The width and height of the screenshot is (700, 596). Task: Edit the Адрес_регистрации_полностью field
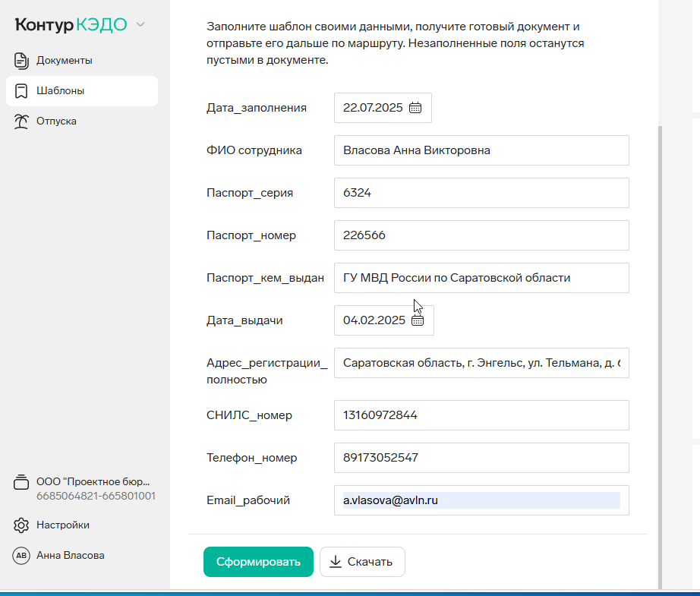click(481, 363)
